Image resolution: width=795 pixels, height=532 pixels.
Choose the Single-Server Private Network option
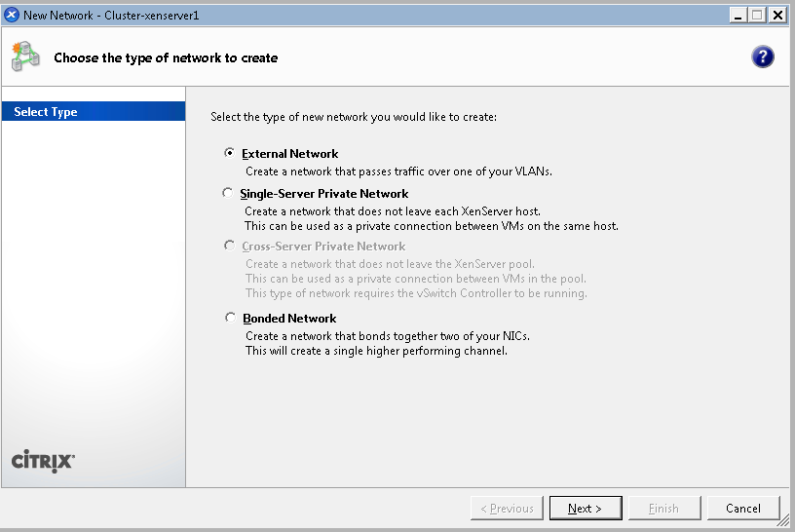tap(229, 193)
